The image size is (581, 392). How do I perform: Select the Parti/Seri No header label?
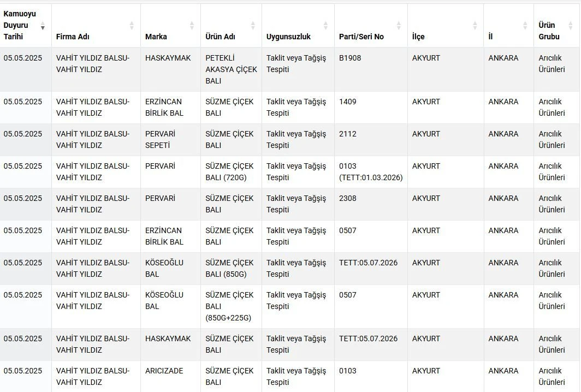pos(361,37)
